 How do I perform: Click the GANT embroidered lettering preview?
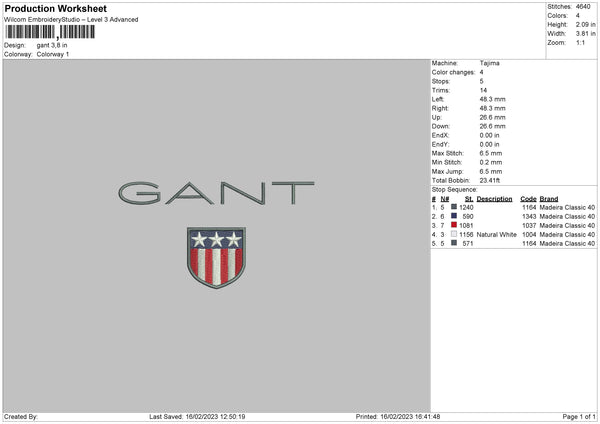click(x=216, y=193)
